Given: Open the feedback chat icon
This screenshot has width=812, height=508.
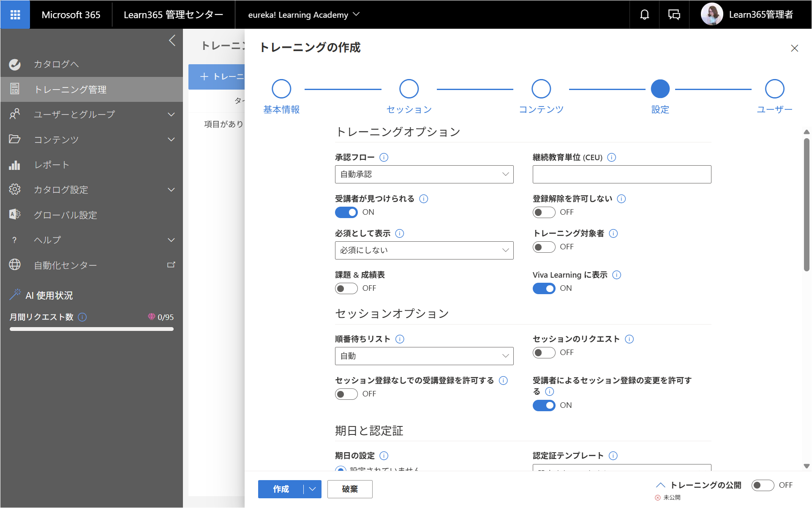Looking at the screenshot, I should [x=674, y=15].
